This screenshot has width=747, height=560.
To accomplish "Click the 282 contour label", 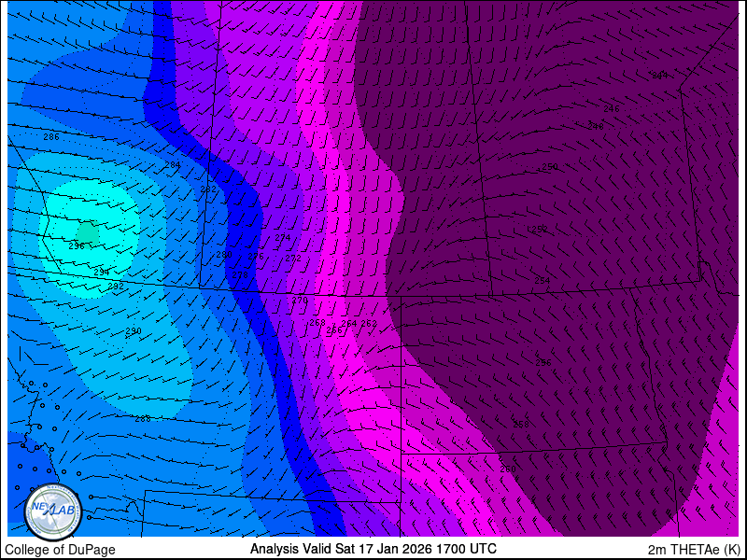I will (x=208, y=189).
